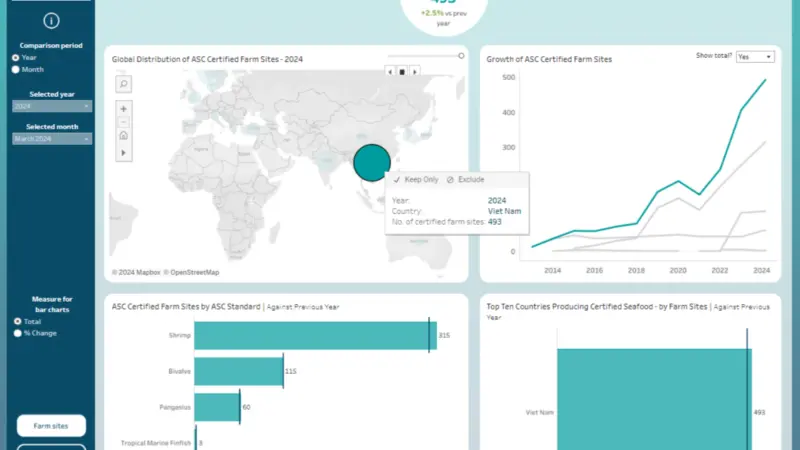Screen dimensions: 800x450
Task: Click the Growth of ASC Certified Farm Sites title
Action: (549, 59)
